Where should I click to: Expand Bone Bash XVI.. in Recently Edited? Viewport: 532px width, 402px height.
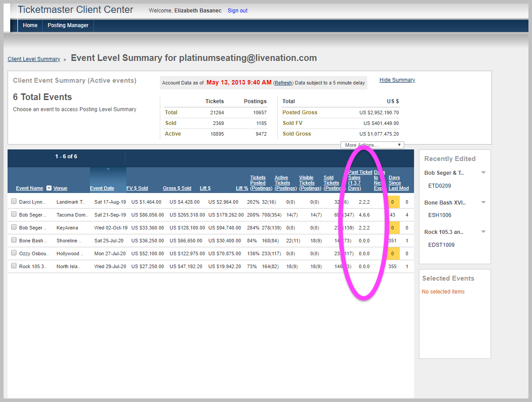[x=483, y=202]
